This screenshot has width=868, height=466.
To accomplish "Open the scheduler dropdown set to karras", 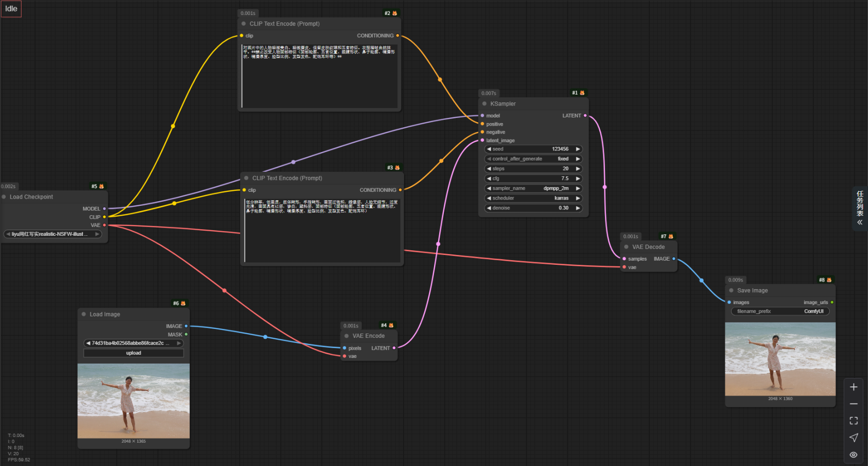I will click(533, 198).
